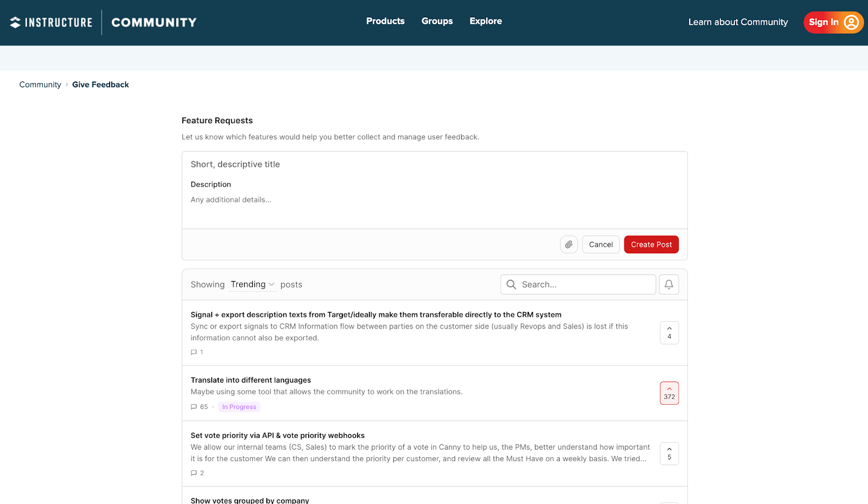Click the Feature Requests heading
Viewport: 868px width, 504px height.
(x=217, y=120)
